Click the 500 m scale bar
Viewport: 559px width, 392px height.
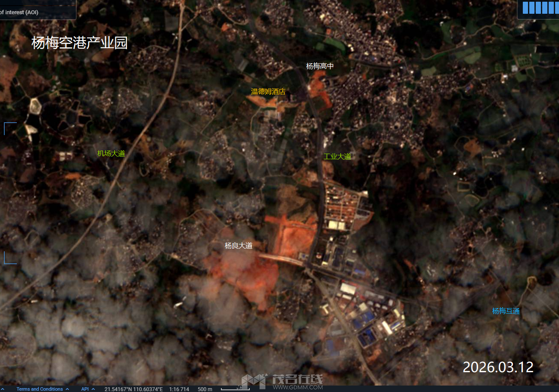coord(235,389)
